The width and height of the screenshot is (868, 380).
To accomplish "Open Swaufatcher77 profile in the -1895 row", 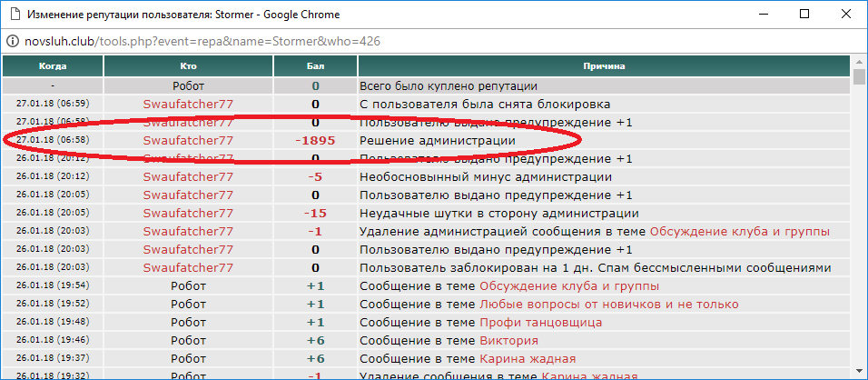I will [188, 141].
